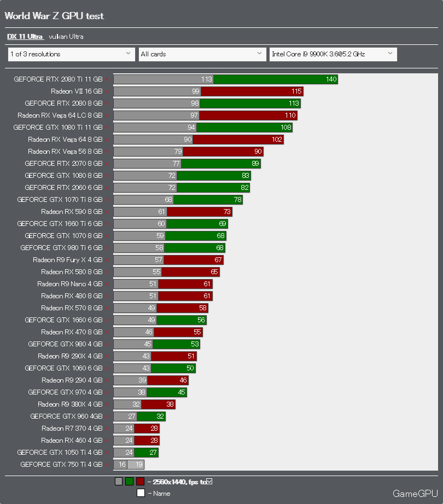This screenshot has width=443, height=504.
Task: Click red X next to GEFORCE RTX 2070
Action: point(107,164)
